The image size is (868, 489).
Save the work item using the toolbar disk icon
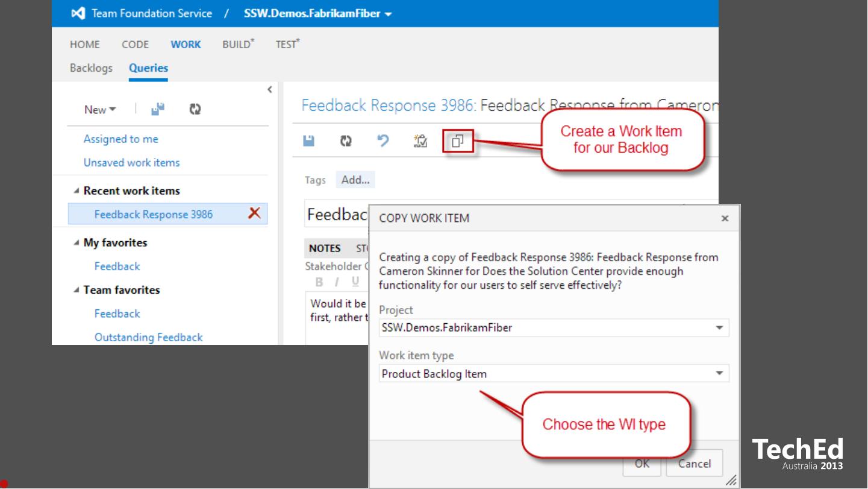308,141
